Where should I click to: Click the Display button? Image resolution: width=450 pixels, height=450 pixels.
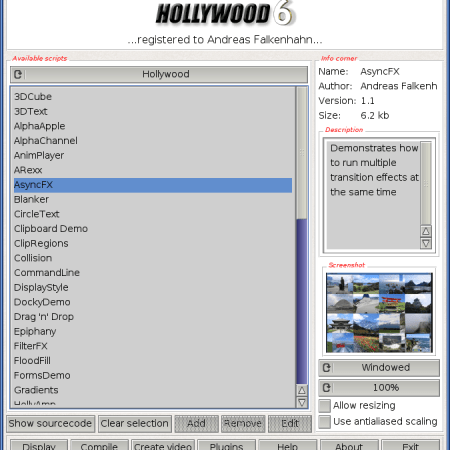click(x=39, y=445)
